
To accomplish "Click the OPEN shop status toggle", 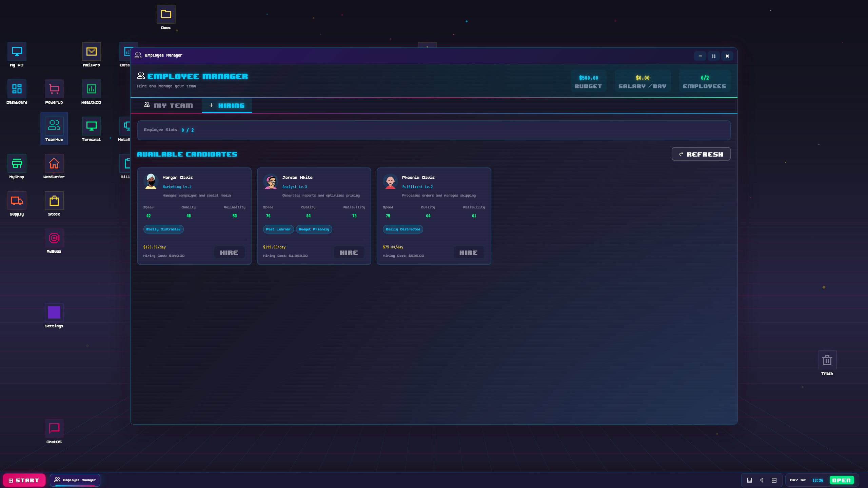I will point(841,480).
